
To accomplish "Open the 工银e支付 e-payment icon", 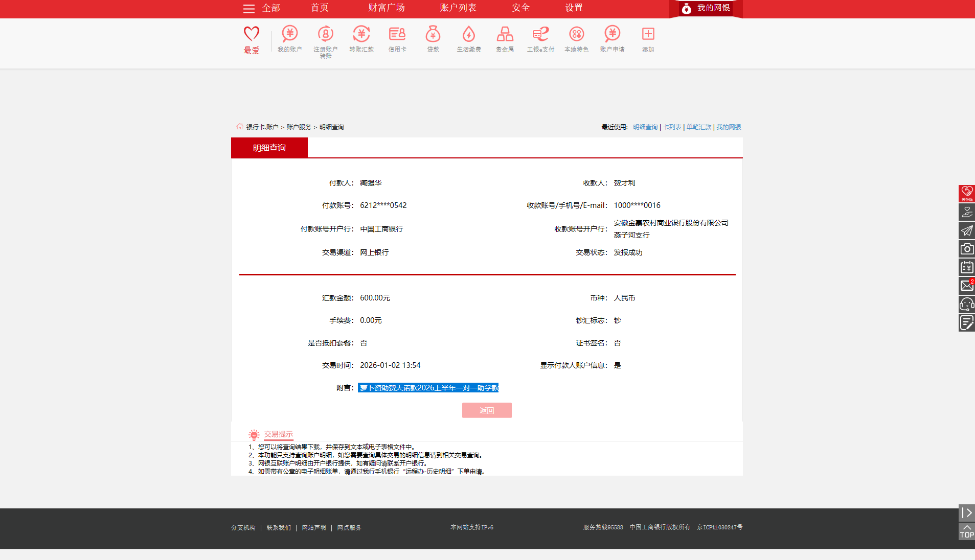I will click(x=540, y=40).
